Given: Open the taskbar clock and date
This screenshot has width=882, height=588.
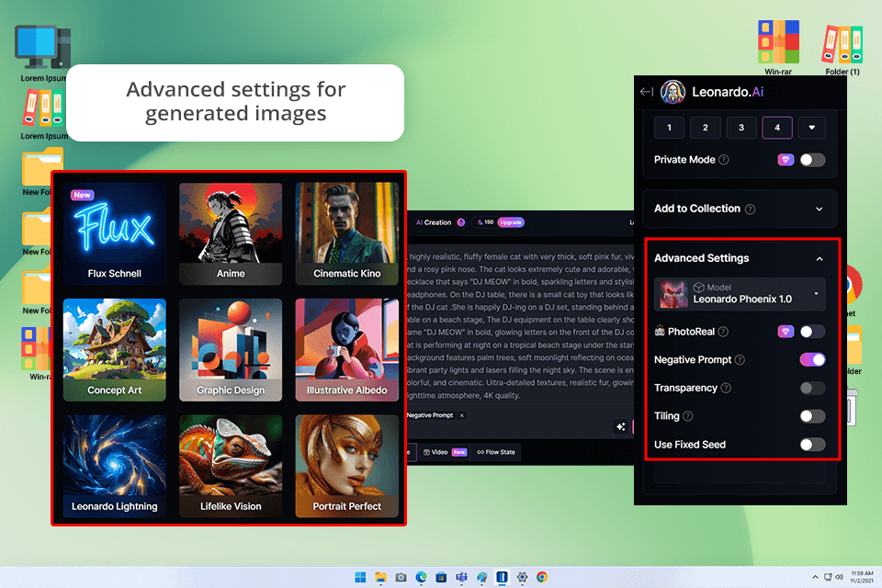Looking at the screenshot, I should coord(861,577).
